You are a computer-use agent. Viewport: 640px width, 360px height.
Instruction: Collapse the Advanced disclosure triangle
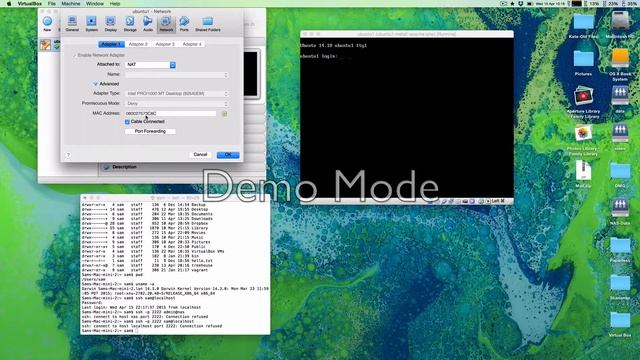pos(95,84)
